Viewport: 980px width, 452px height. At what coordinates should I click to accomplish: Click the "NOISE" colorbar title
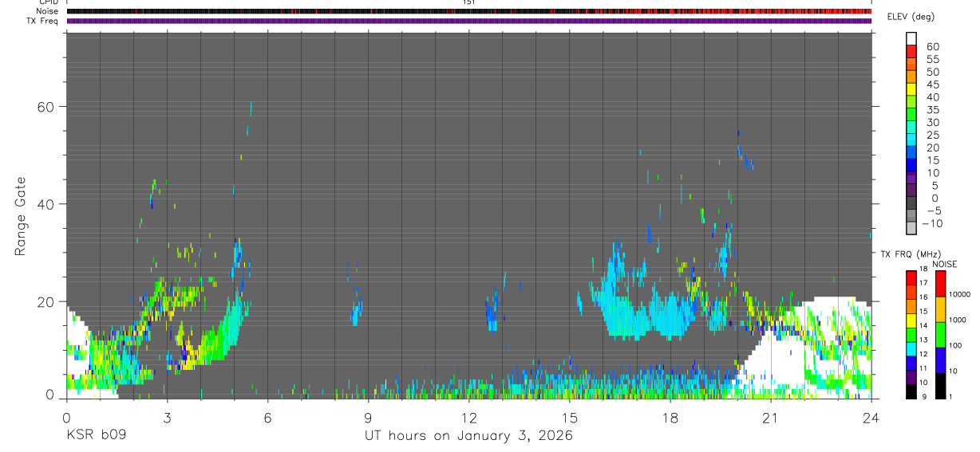pyautogui.click(x=944, y=264)
